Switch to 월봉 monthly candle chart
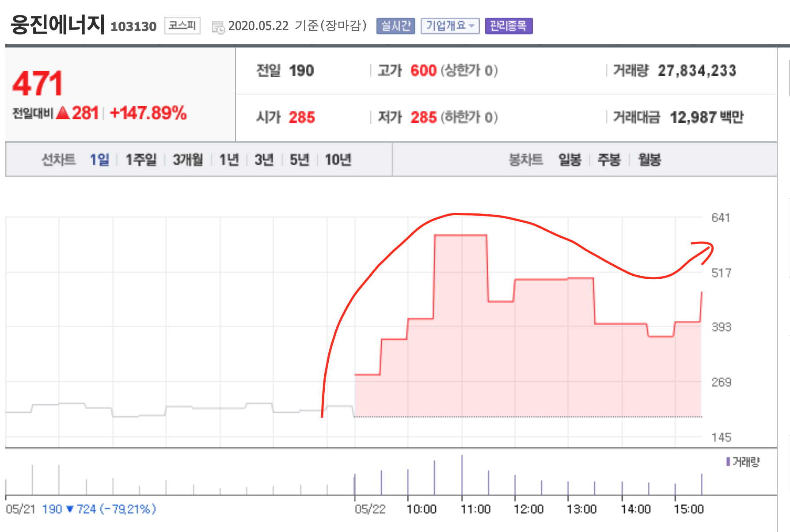This screenshot has width=790, height=532. [649, 160]
